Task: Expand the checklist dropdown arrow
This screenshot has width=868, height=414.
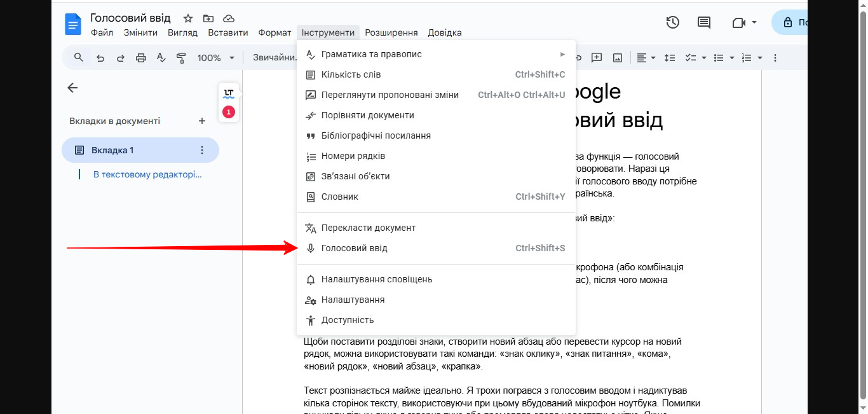Action: point(703,58)
